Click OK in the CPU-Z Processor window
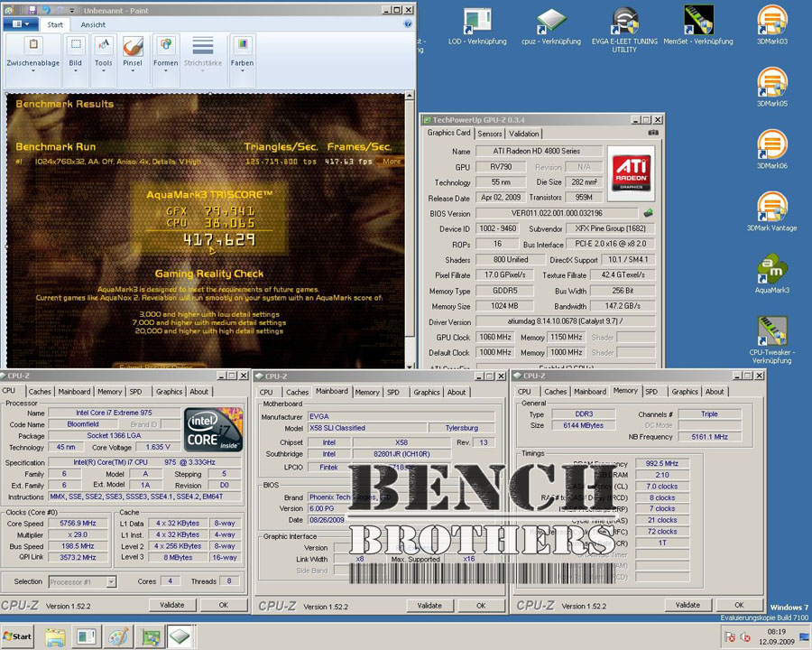This screenshot has height=650, width=812. [x=223, y=605]
